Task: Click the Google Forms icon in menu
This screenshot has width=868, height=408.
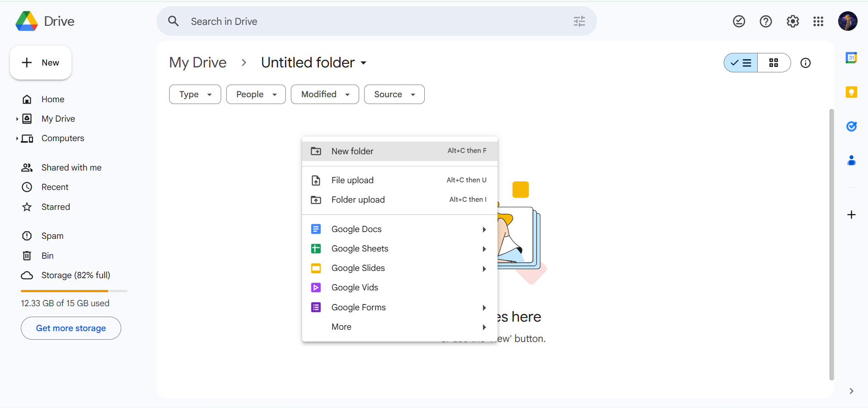Action: coord(316,308)
